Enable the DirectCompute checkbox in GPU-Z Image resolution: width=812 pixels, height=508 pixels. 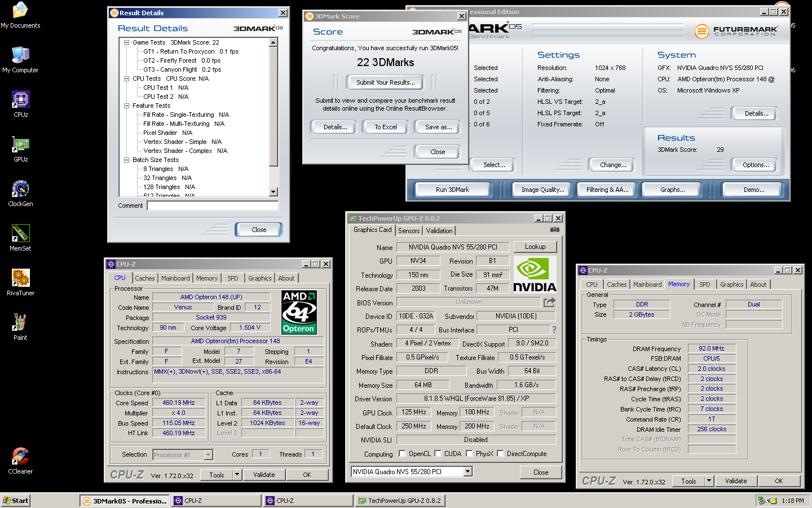click(x=500, y=454)
